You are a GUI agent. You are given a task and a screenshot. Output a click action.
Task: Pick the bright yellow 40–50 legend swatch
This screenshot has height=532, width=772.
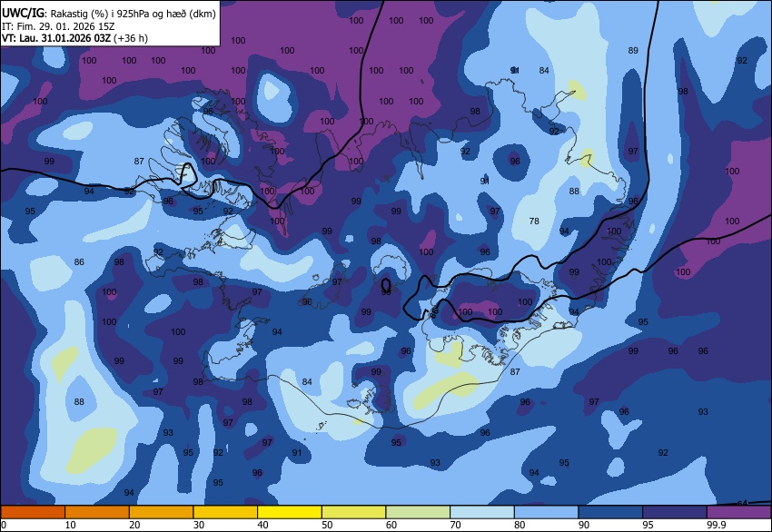click(290, 512)
